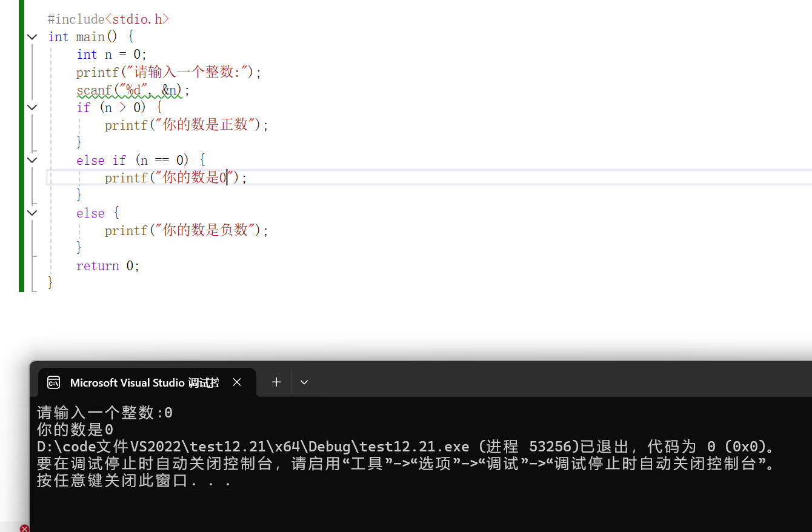Place cursor on #include<stdio.h> line
Image resolution: width=812 pixels, height=532 pixels.
[x=108, y=19]
